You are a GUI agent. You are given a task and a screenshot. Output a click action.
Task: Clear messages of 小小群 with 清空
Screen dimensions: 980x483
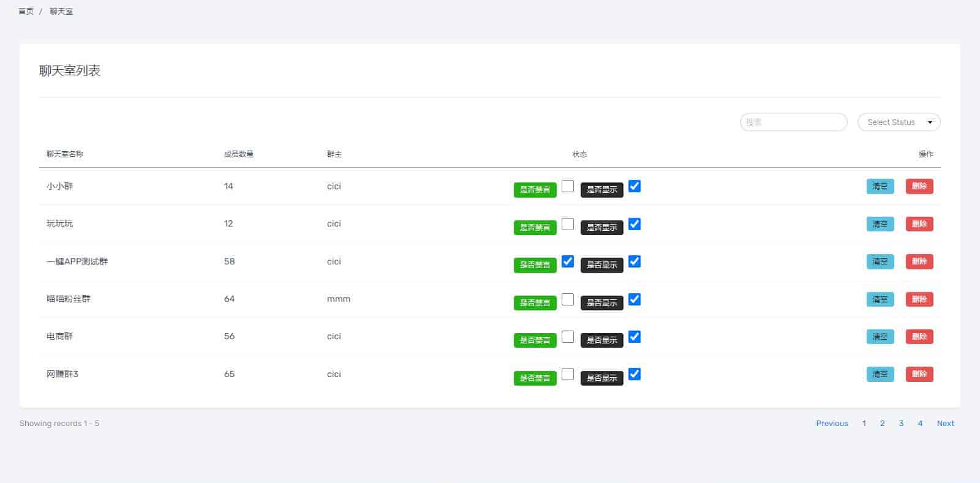880,186
